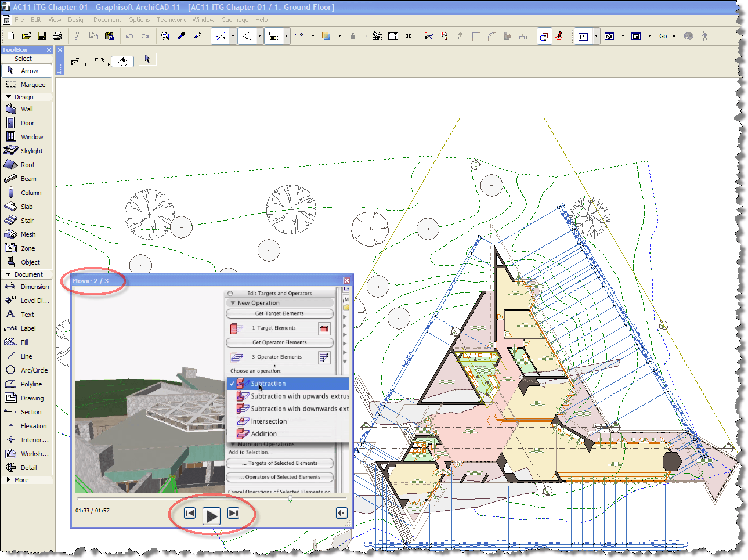Click the Undo arrow icon
Image resolution: width=748 pixels, height=560 pixels.
click(129, 36)
